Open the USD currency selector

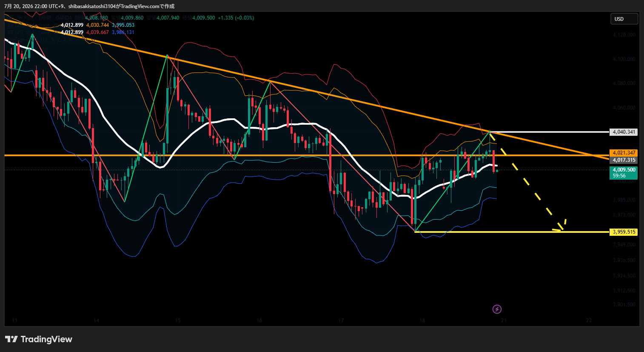[624, 19]
